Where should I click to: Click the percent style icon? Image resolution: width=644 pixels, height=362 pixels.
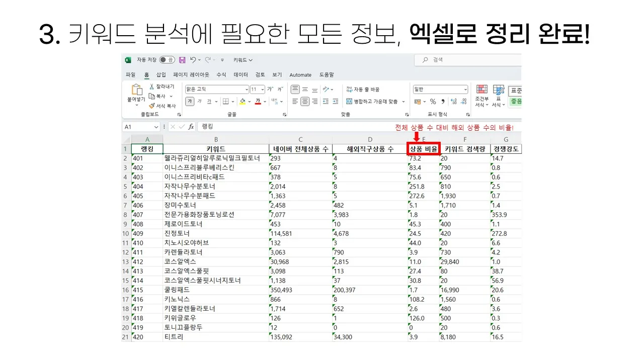[433, 102]
